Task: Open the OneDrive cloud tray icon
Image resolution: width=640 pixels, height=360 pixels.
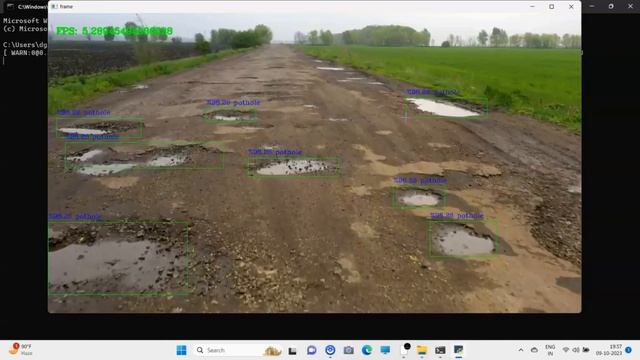Action: [x=534, y=350]
